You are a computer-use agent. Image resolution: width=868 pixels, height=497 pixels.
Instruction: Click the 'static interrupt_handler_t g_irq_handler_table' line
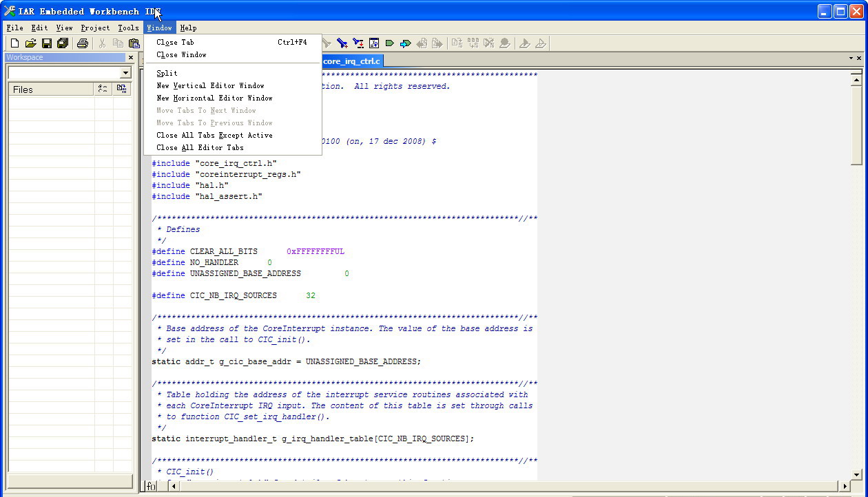pyautogui.click(x=313, y=438)
